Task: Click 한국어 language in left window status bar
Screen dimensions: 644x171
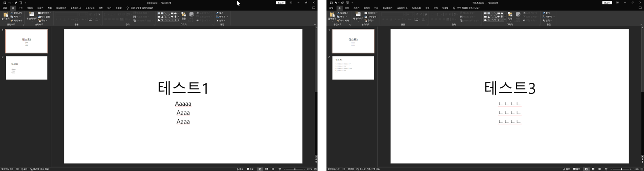Action: tap(24, 169)
